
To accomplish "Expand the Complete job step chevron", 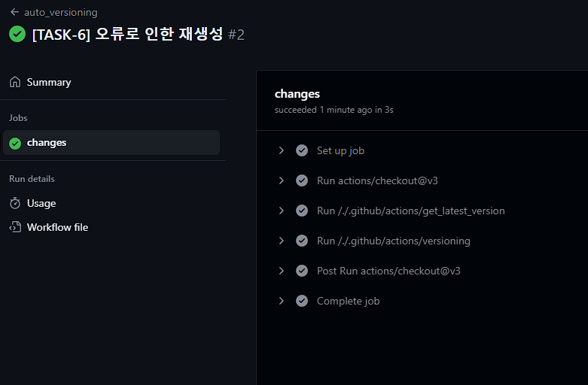I will click(x=282, y=301).
